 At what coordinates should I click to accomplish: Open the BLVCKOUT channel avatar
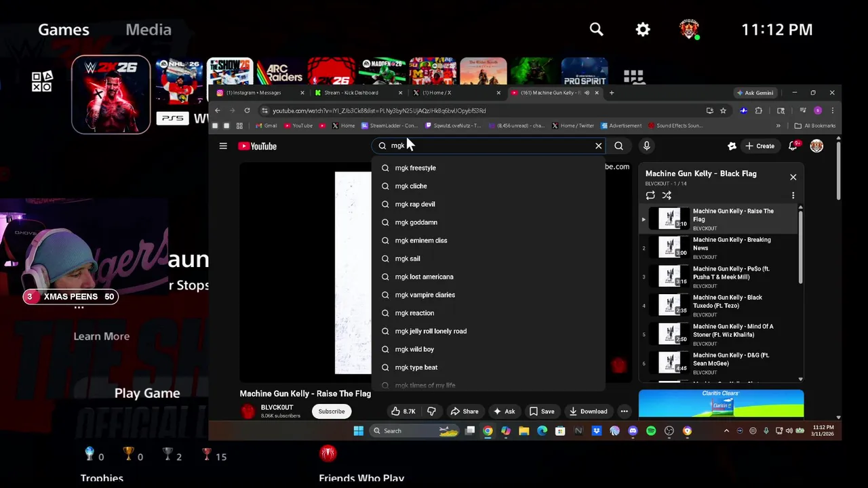(x=248, y=411)
